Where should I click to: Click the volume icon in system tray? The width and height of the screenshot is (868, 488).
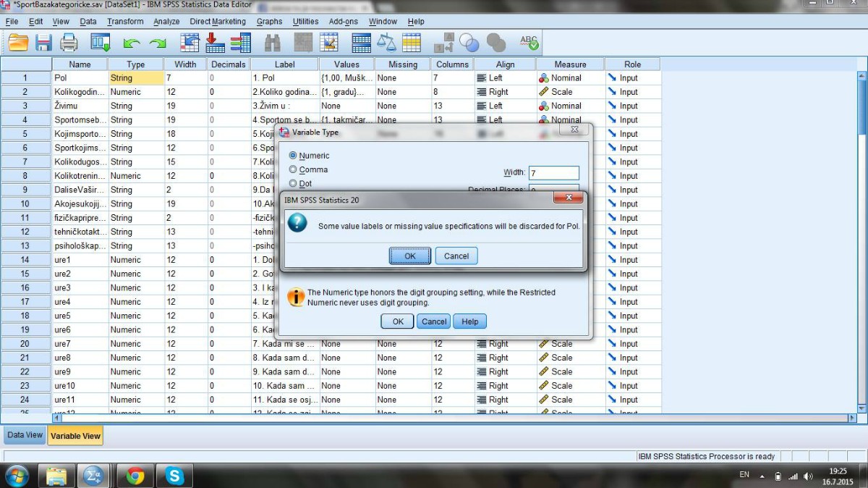pyautogui.click(x=809, y=476)
